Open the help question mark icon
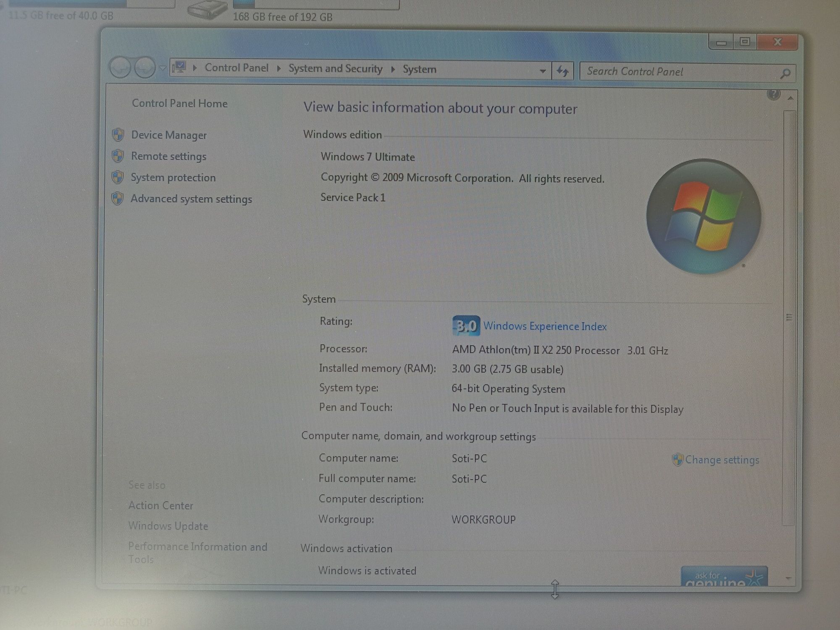Screen dimensions: 840x630 pos(773,94)
